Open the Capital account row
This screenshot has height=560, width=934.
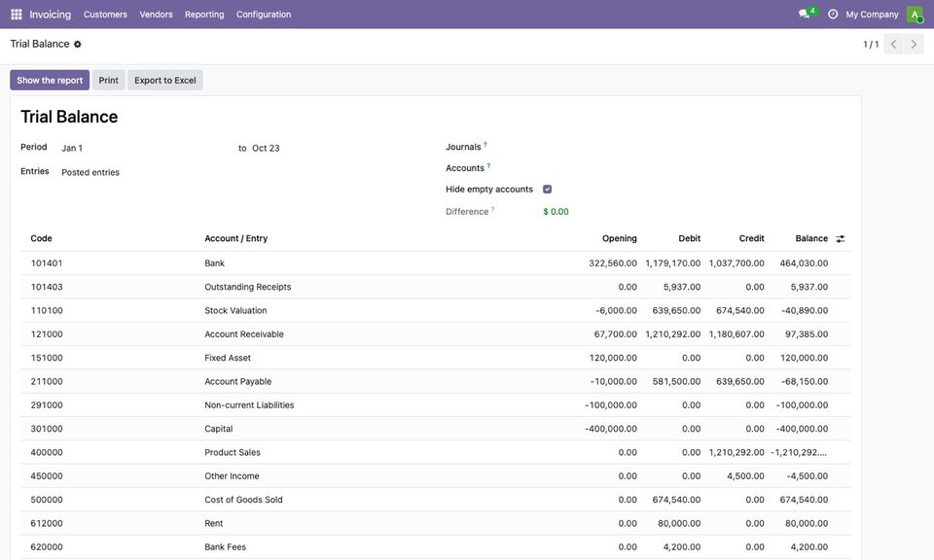(436, 429)
